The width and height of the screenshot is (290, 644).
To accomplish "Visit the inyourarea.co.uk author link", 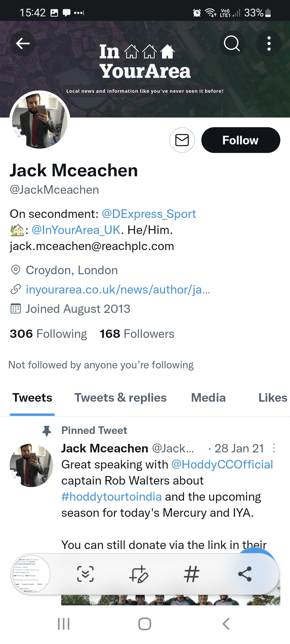I will pyautogui.click(x=118, y=290).
